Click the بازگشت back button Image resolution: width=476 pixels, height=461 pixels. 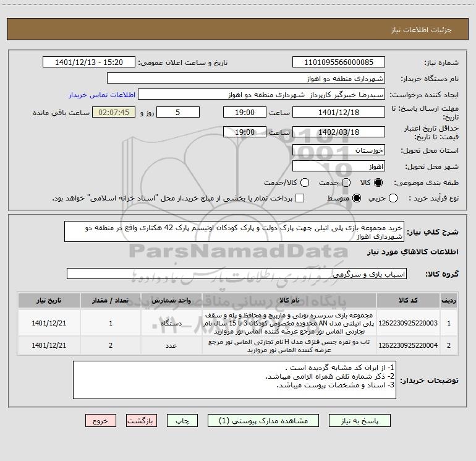142,421
